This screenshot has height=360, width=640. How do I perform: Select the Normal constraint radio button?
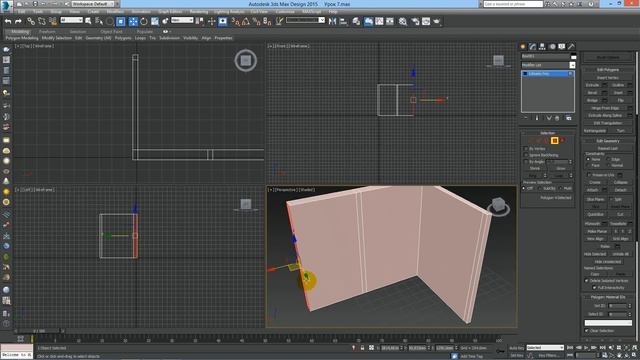pyautogui.click(x=608, y=165)
